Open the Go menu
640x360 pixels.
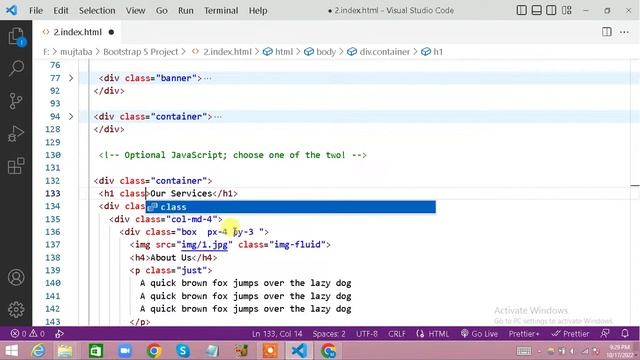point(162,11)
